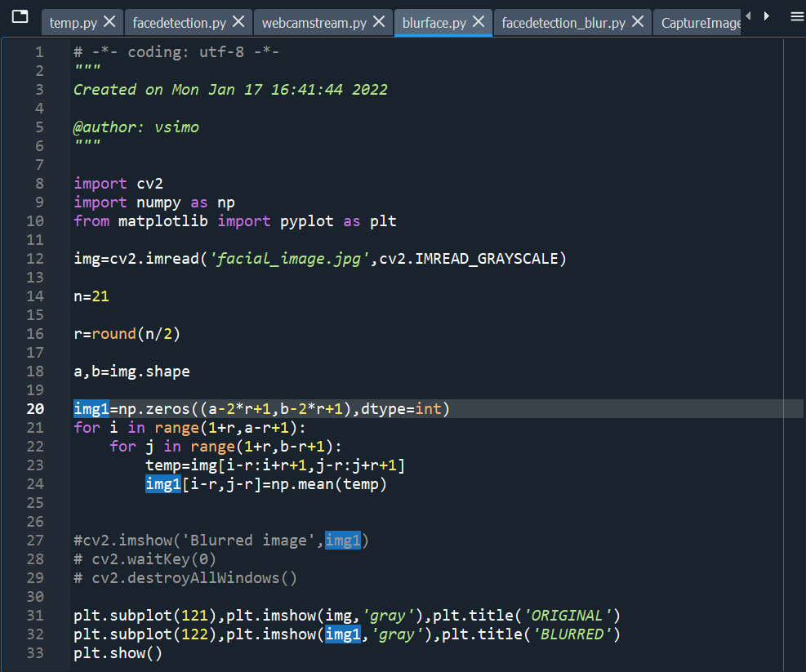
Task: Click line number 12 in the gutter
Action: [x=35, y=259]
